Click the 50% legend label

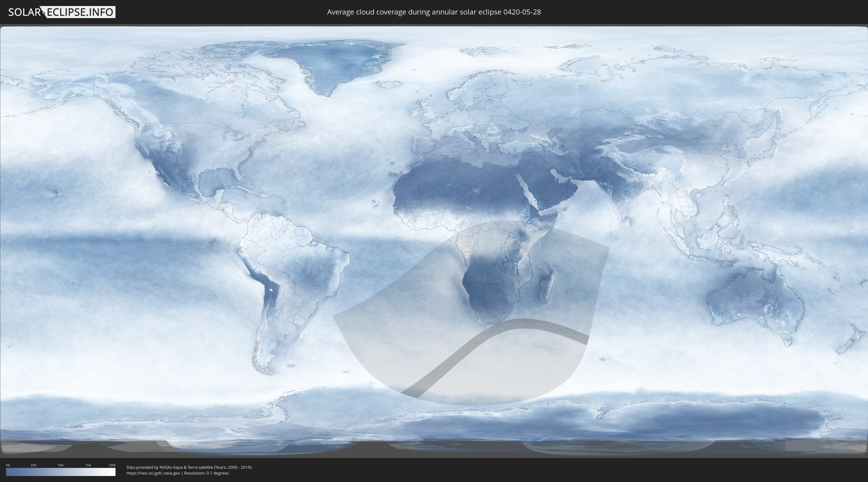61,465
